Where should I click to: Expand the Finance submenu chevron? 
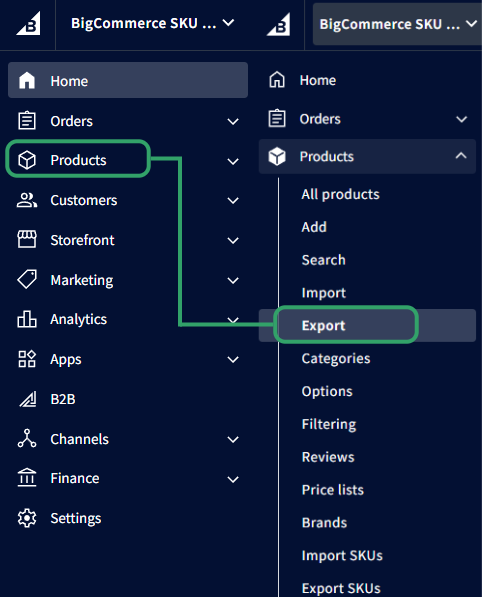[233, 479]
